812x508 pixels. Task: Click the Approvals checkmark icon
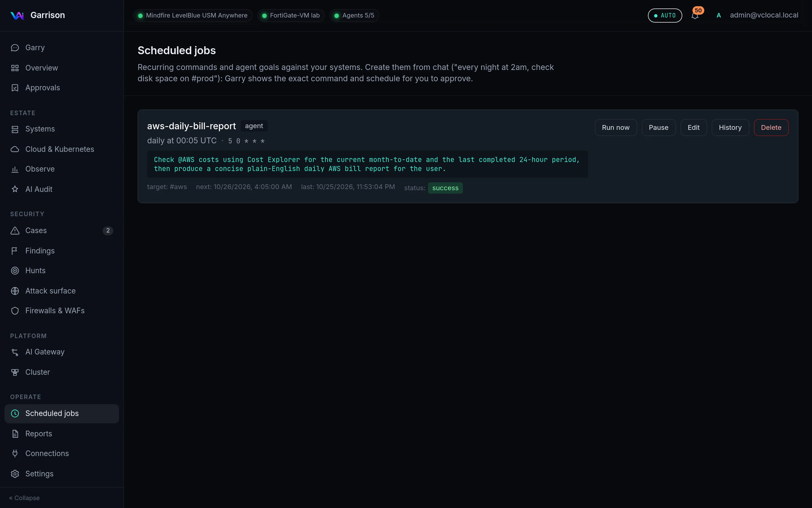pyautogui.click(x=15, y=88)
